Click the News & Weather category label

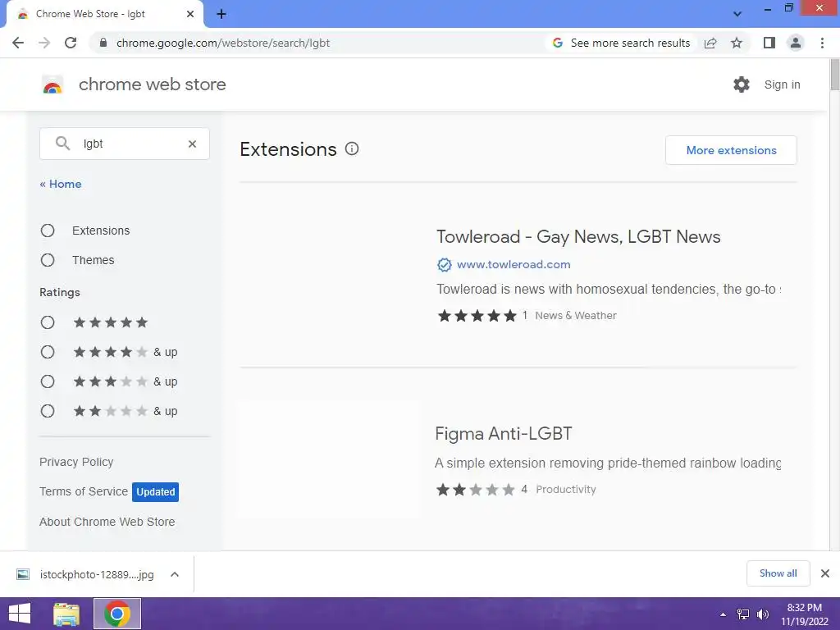[x=575, y=316]
